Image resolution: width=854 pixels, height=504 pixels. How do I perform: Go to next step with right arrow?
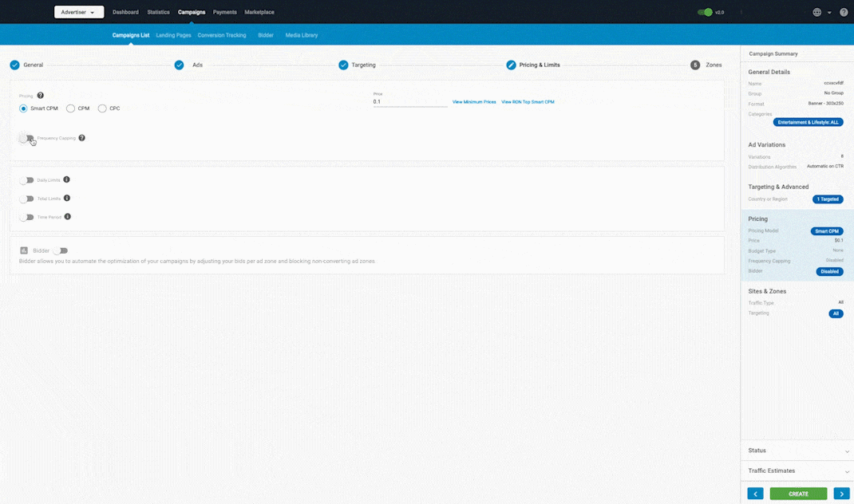841,494
